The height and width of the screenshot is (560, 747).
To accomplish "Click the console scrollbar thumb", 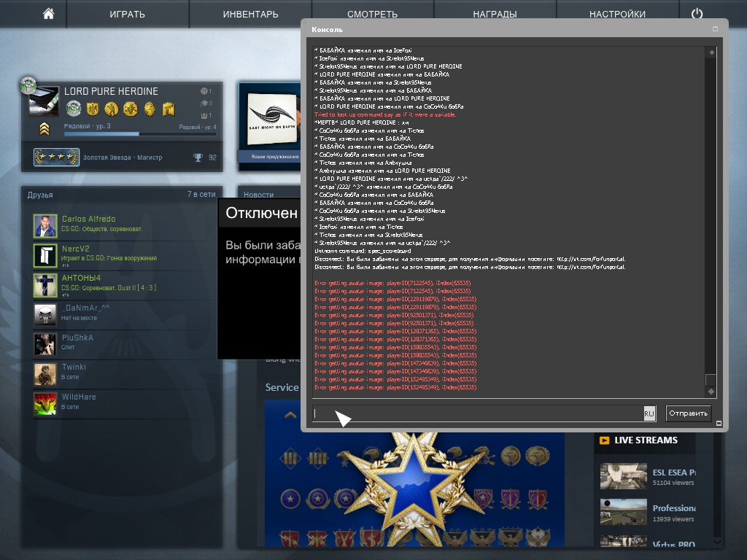I will click(711, 379).
